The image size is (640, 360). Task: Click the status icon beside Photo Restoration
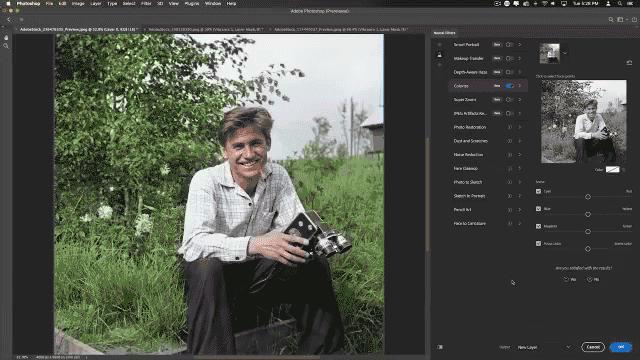coord(510,127)
